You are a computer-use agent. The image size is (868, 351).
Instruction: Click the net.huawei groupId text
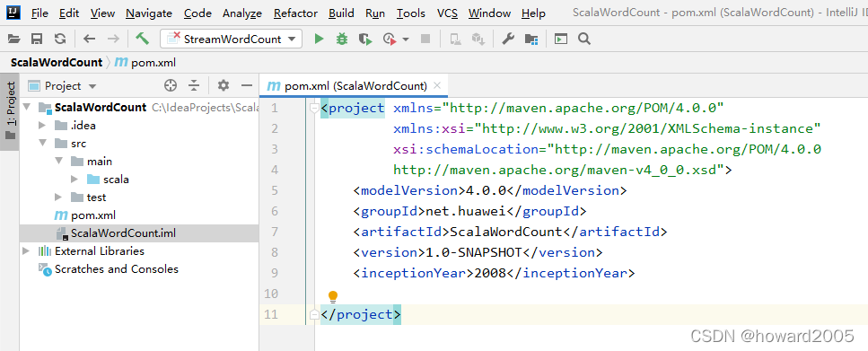[466, 211]
